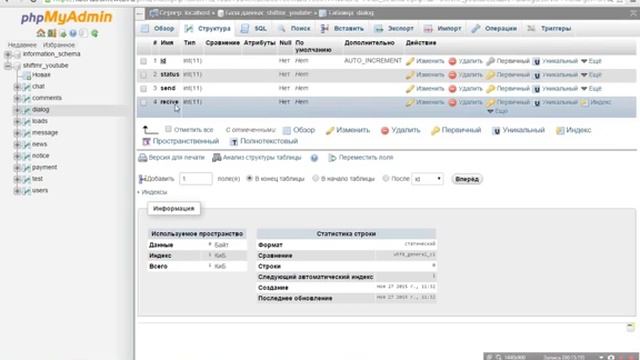Click the bulk unique icon below table
This screenshot has width=640, height=360.
pos(496,131)
